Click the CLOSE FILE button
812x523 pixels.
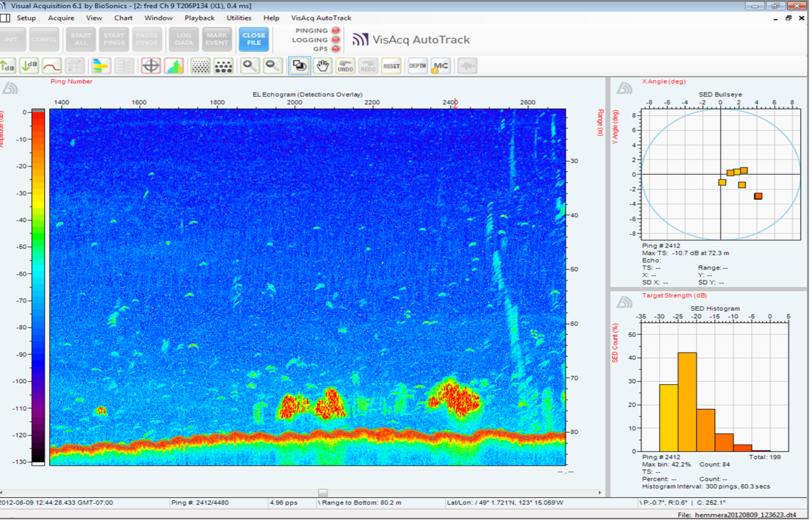(x=254, y=39)
